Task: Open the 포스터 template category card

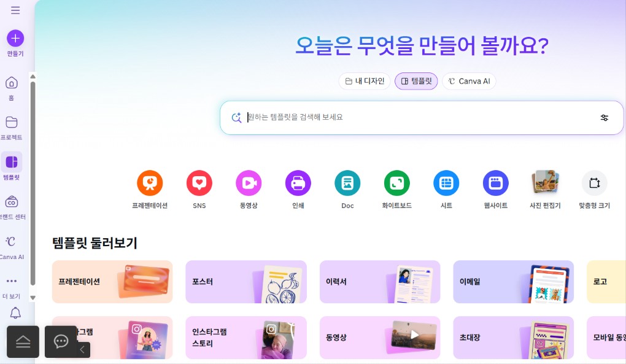Action: [246, 282]
